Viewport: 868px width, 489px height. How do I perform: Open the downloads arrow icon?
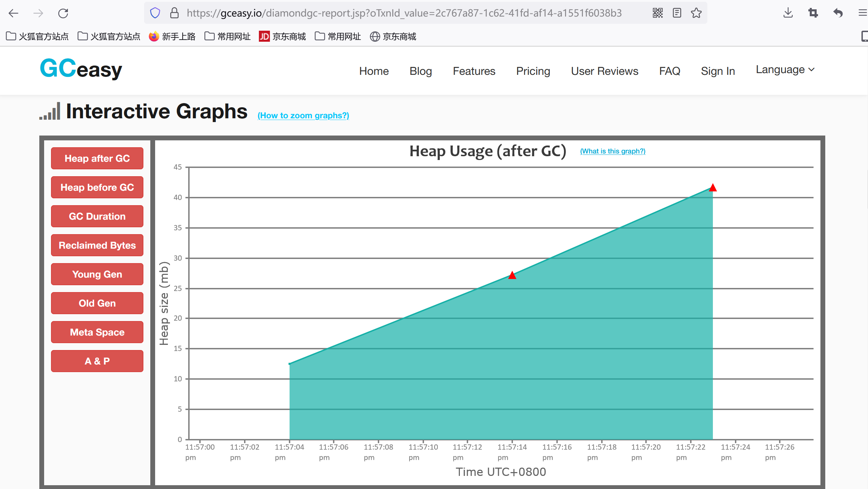pos(788,13)
